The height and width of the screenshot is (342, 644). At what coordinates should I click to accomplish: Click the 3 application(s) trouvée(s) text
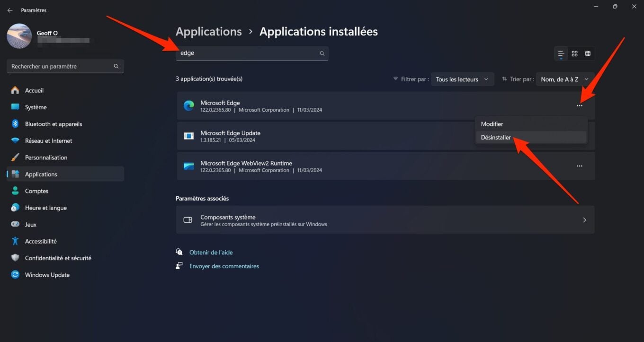(209, 79)
